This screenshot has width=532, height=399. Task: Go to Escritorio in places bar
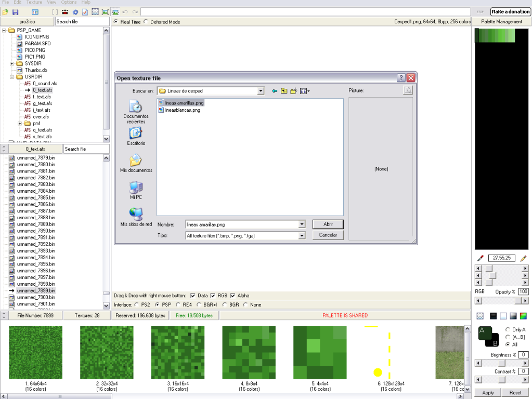tap(136, 136)
